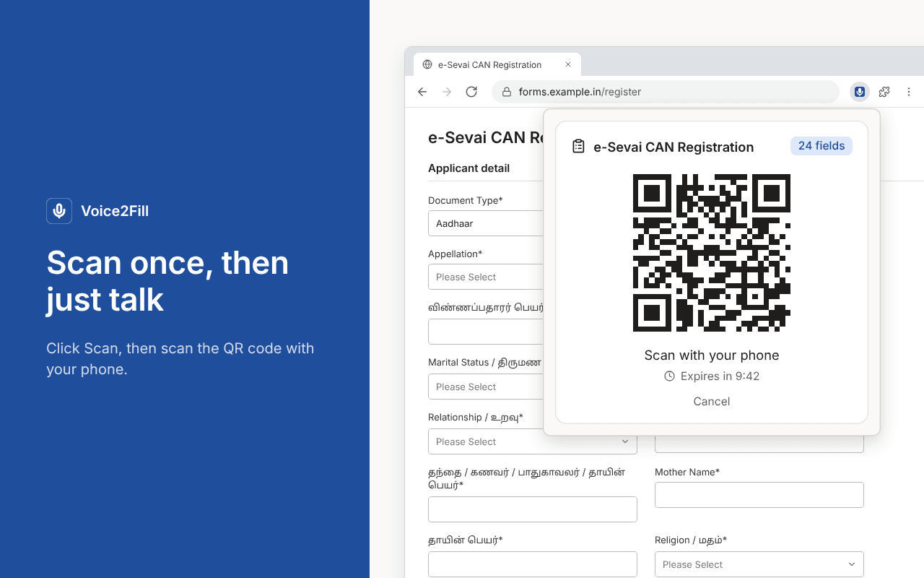Viewport: 924px width, 578px height.
Task: Click the 'Applicant detail' section heading
Action: (468, 168)
